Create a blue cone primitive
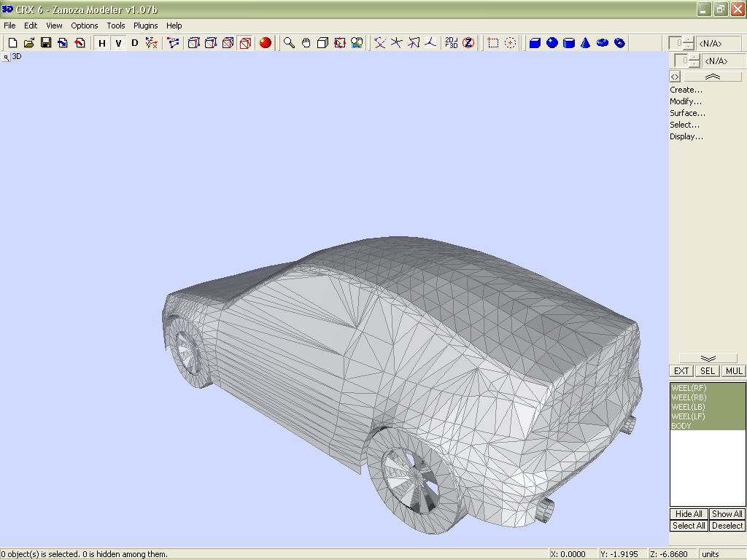This screenshot has height=560, width=747. [x=586, y=43]
